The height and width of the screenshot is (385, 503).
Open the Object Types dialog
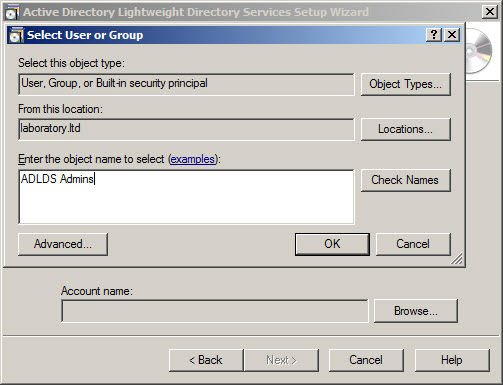[406, 84]
